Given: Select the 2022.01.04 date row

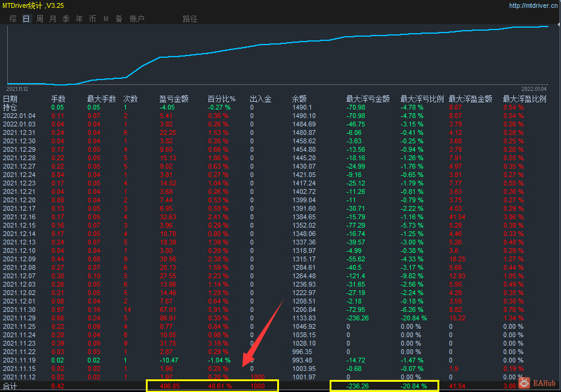Looking at the screenshot, I should 19,116.
